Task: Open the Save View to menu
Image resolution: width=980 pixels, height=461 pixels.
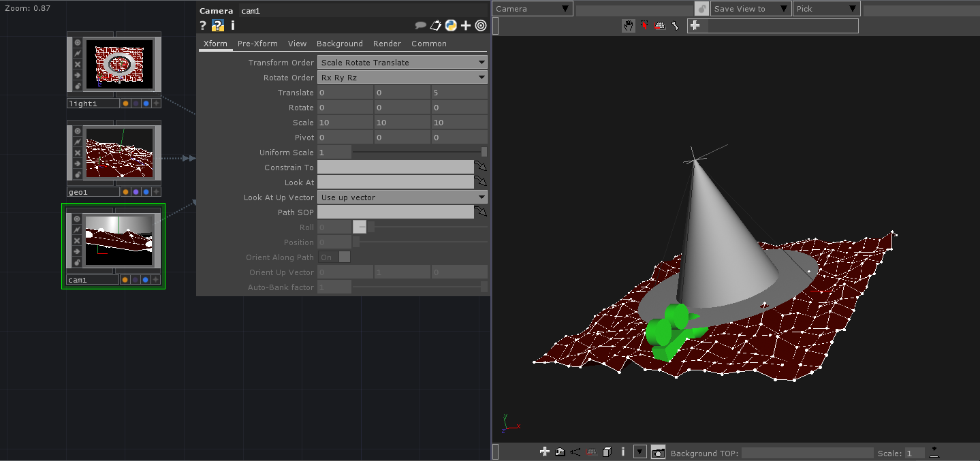Action: point(750,9)
